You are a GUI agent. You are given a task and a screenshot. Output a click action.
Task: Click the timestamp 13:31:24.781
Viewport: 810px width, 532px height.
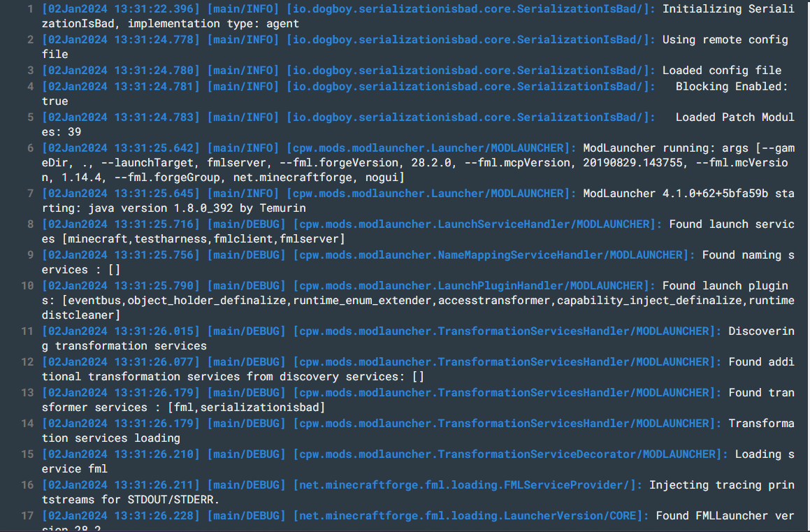pos(154,86)
